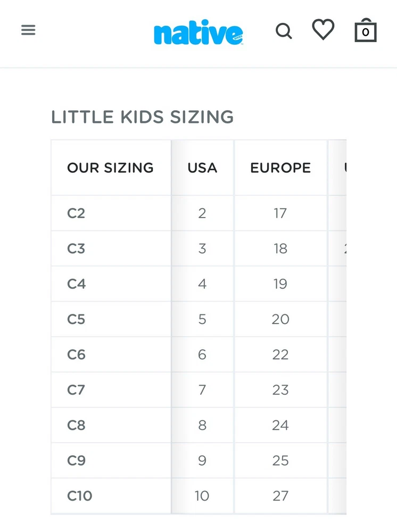397x532 pixels.
Task: Open the search magnifier icon
Action: pyautogui.click(x=284, y=31)
